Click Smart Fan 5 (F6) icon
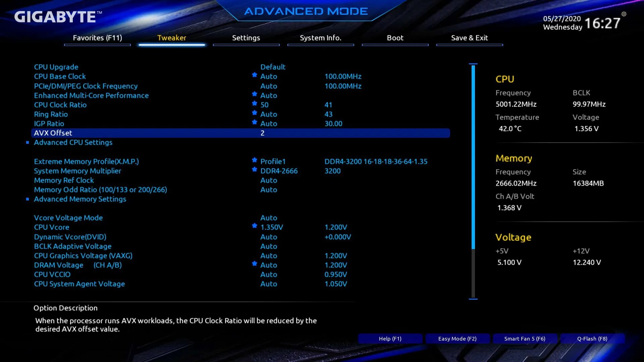 pos(525,339)
